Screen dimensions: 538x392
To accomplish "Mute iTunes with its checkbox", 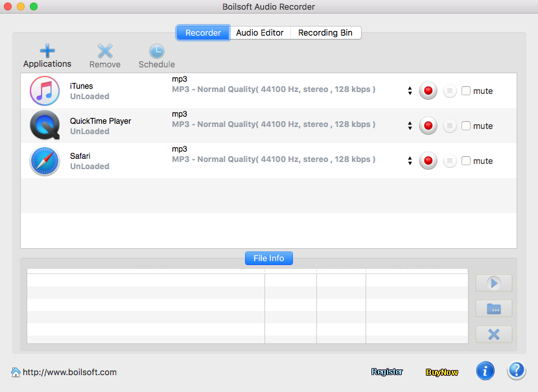I will pos(466,91).
